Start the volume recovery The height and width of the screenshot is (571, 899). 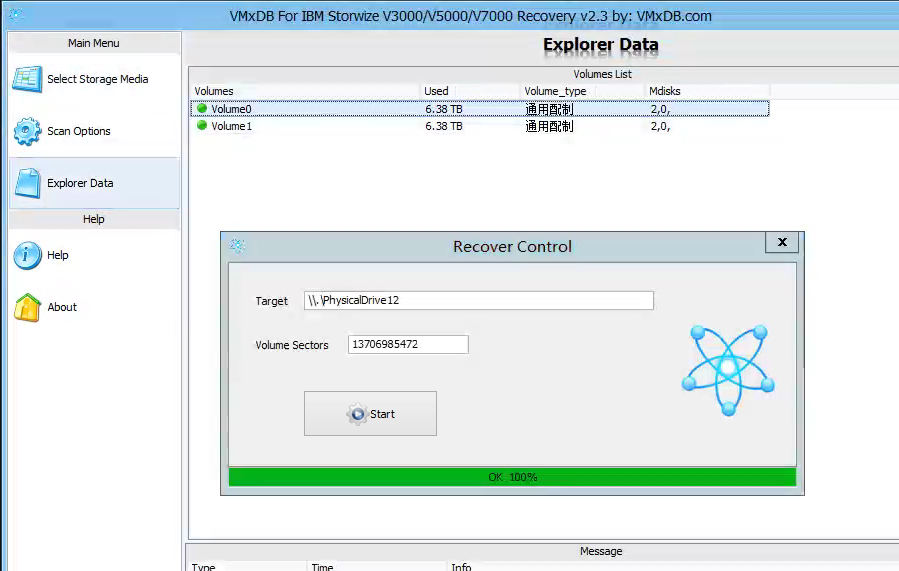[370, 413]
